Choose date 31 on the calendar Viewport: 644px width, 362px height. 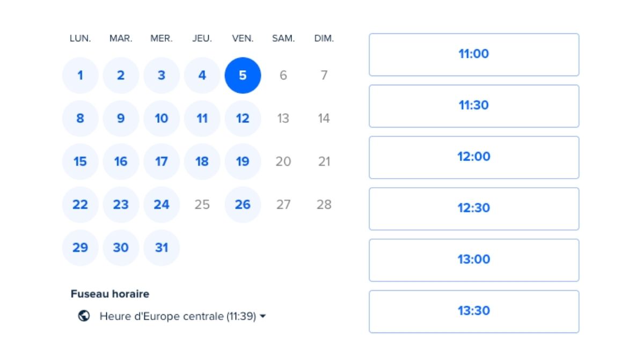162,248
